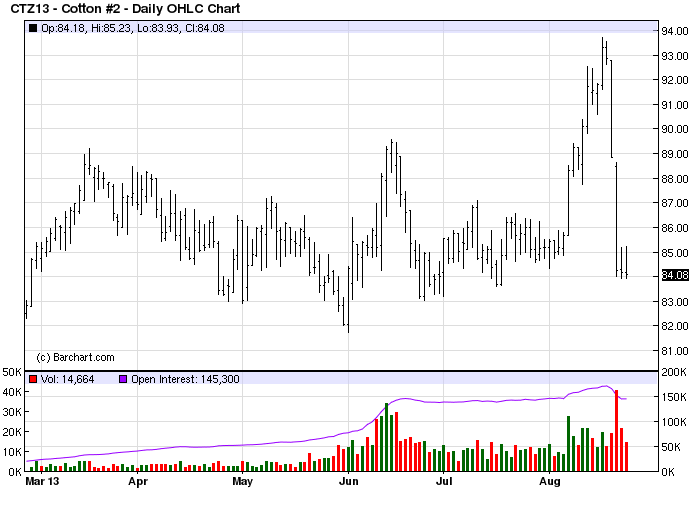Image resolution: width=700 pixels, height=512 pixels.
Task: Click the tallest red volume bar in August
Action: click(617, 431)
